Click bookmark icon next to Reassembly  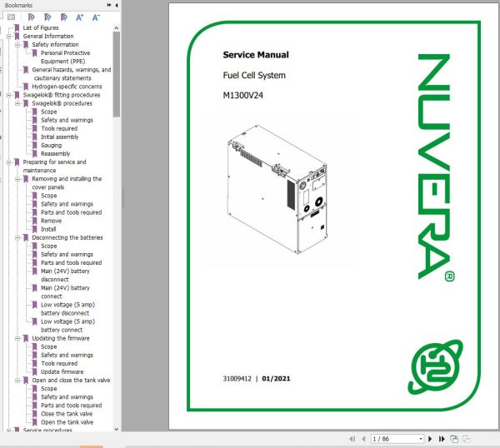pyautogui.click(x=35, y=153)
